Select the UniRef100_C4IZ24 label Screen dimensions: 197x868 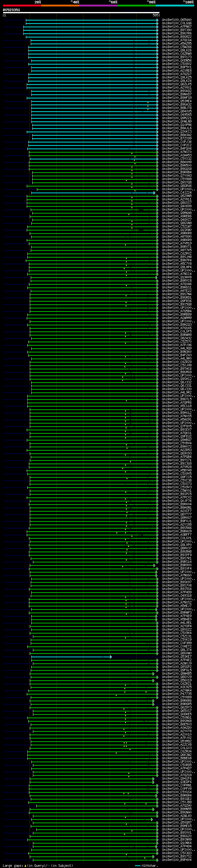click(177, 193)
